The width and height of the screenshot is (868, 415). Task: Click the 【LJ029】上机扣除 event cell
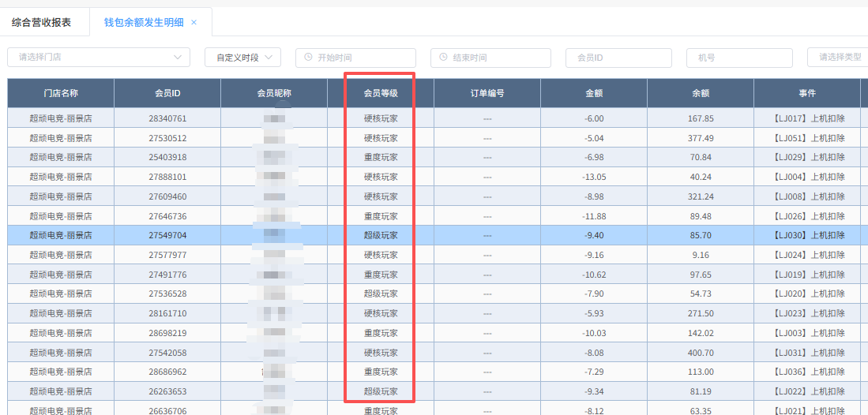(x=807, y=157)
